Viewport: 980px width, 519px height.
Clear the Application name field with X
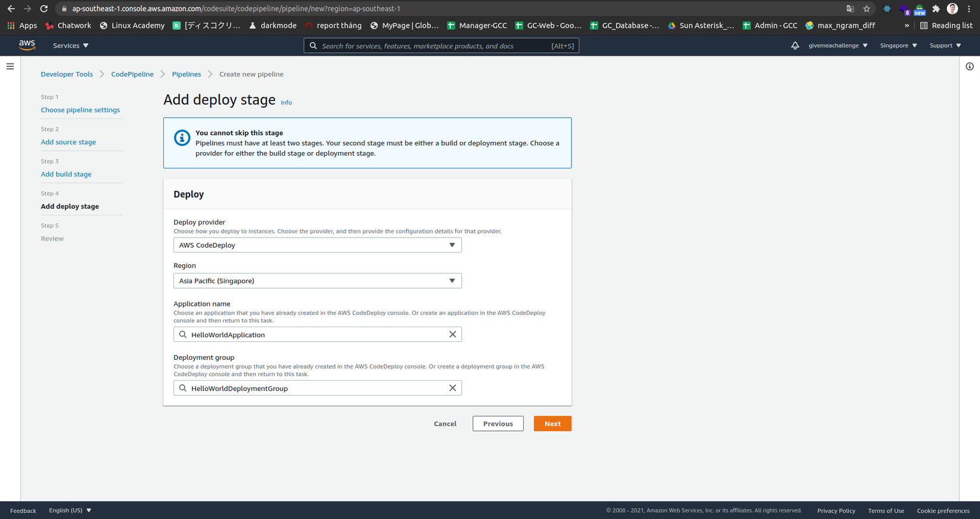click(453, 334)
